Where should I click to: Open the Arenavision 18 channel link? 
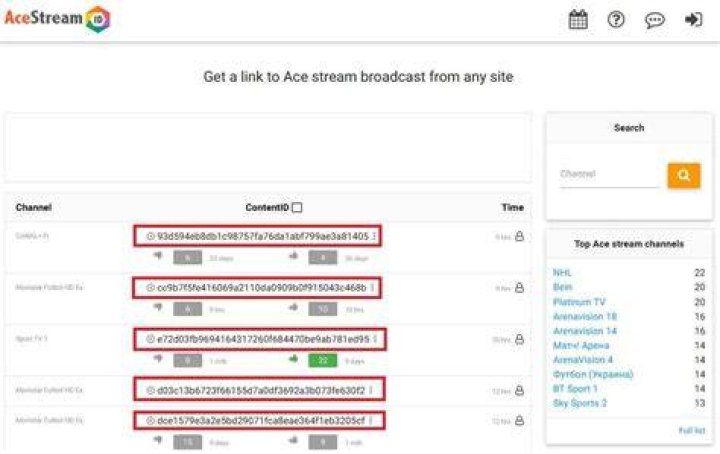[585, 316]
